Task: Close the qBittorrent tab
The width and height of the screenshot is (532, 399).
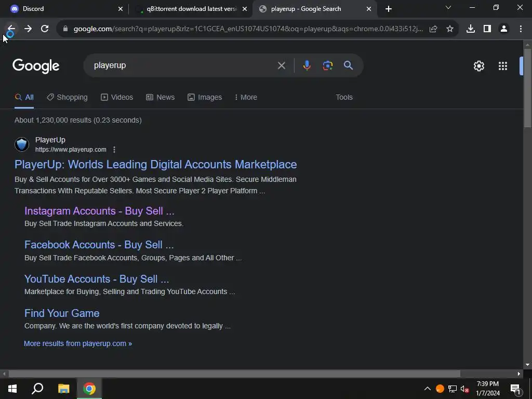Action: (245, 9)
